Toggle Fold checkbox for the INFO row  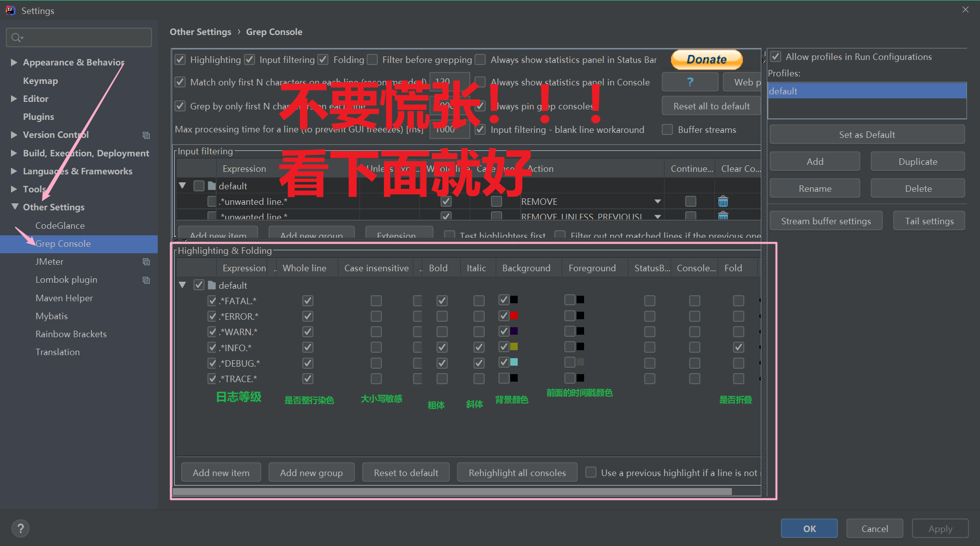pos(738,347)
